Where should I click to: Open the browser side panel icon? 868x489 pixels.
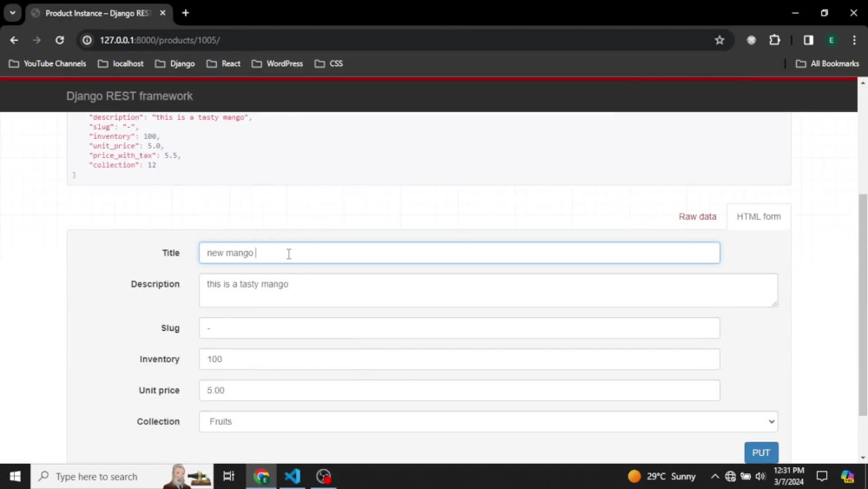(808, 40)
